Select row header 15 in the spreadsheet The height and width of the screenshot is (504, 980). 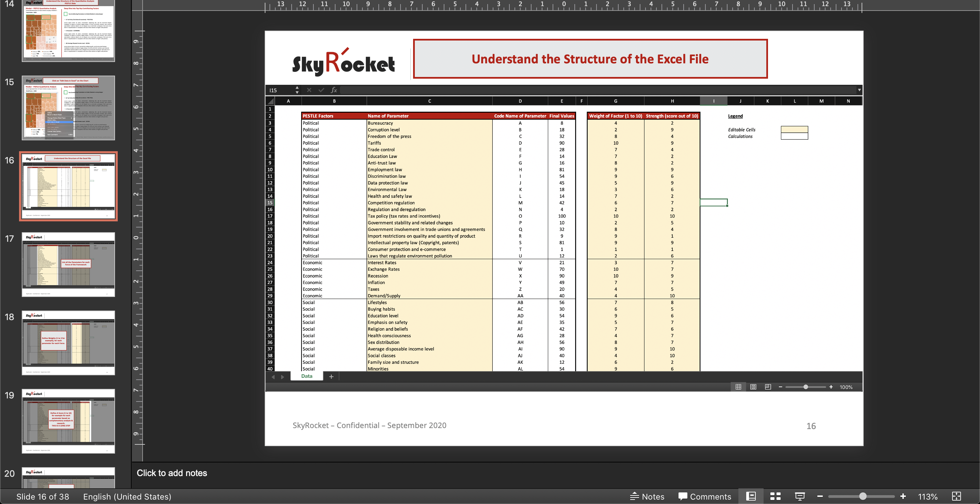[270, 203]
